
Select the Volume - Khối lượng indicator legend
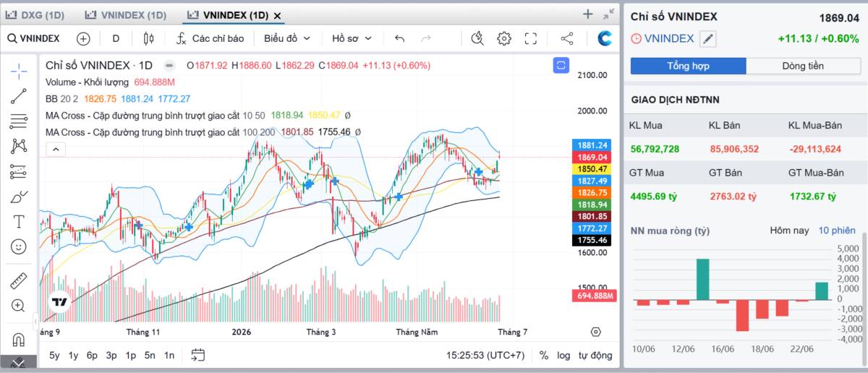pos(110,82)
